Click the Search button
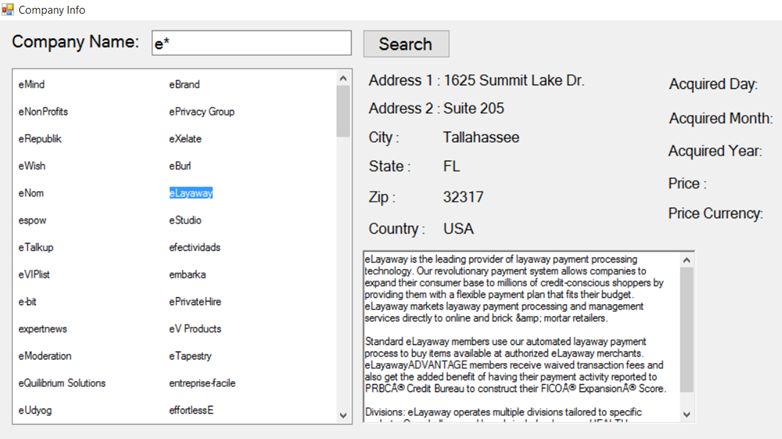This screenshot has width=782, height=439. (406, 44)
